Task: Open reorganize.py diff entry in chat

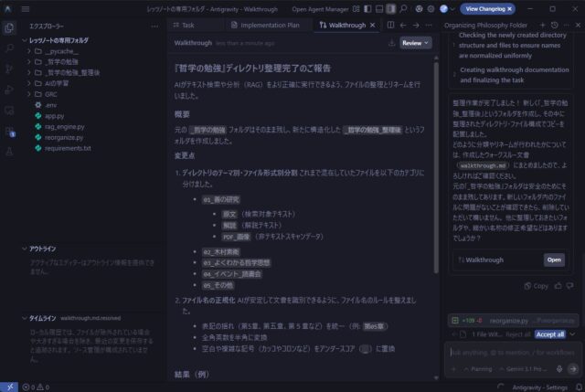Action: 514,321
